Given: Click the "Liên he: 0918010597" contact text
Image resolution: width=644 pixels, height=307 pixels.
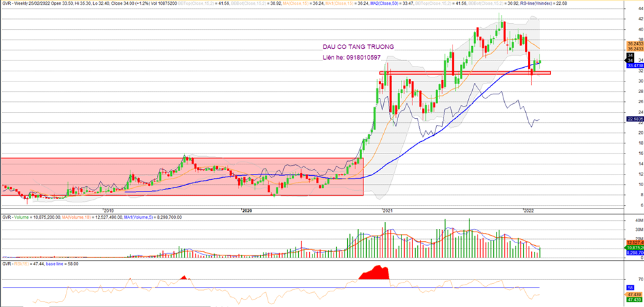Looking at the screenshot, I should [352, 58].
